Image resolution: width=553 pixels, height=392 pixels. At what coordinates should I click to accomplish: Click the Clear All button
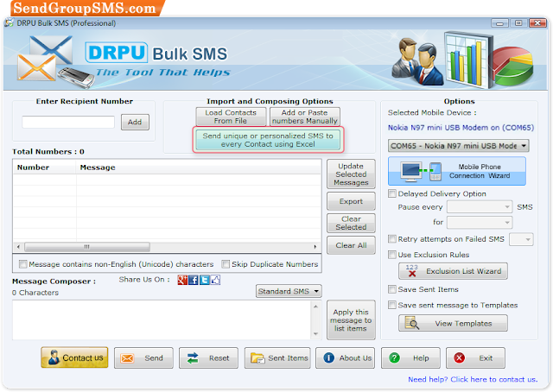tap(351, 245)
